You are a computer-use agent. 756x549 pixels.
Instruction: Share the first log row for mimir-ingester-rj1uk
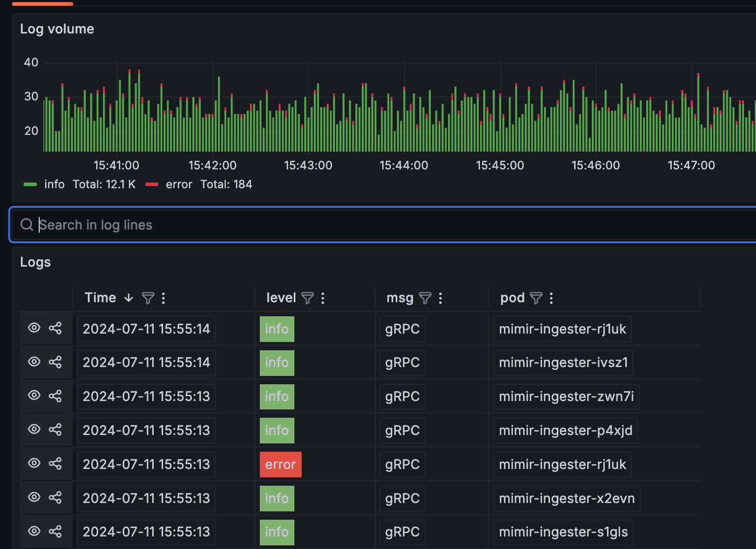pos(55,328)
